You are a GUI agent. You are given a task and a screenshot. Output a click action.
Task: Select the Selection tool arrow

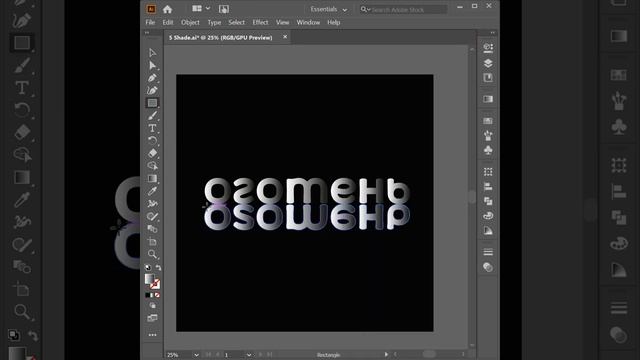(x=152, y=53)
